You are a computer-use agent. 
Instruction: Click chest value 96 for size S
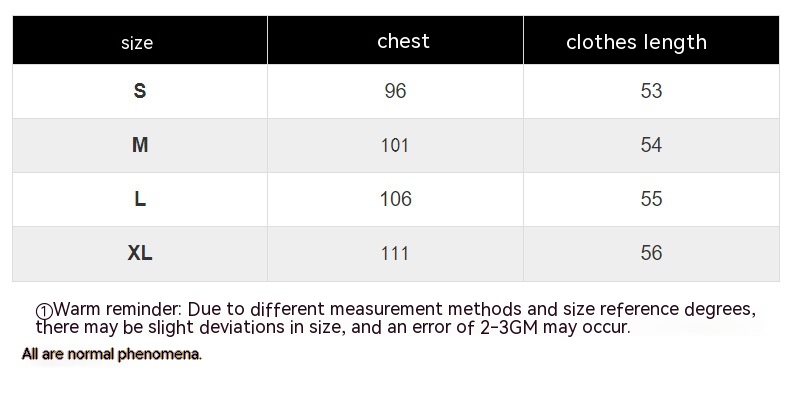coord(395,91)
